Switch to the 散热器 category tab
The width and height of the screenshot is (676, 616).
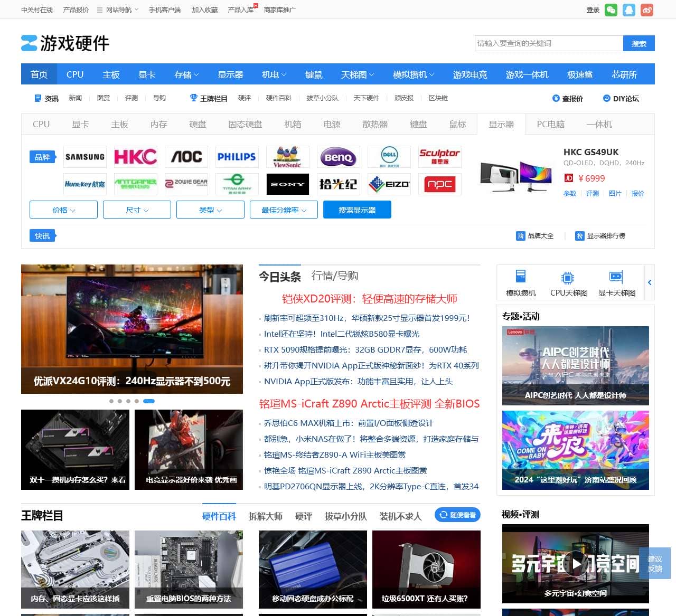pos(375,124)
